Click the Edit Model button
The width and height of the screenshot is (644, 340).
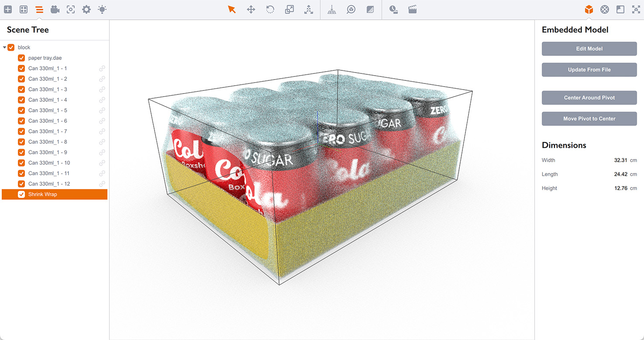(x=589, y=49)
